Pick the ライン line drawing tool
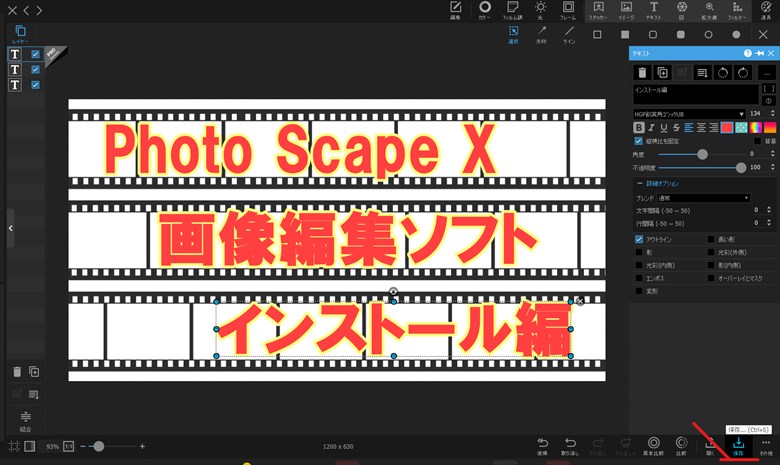The width and height of the screenshot is (780, 465). tap(569, 35)
